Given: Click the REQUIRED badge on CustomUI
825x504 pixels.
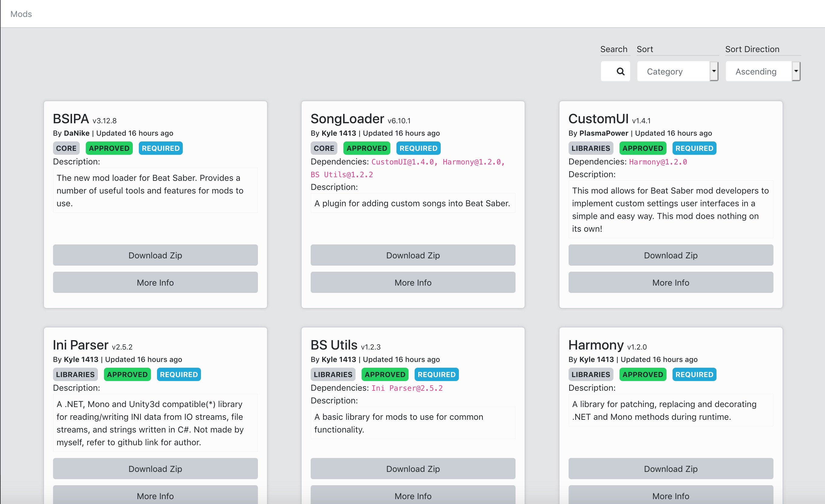Looking at the screenshot, I should pyautogui.click(x=694, y=148).
